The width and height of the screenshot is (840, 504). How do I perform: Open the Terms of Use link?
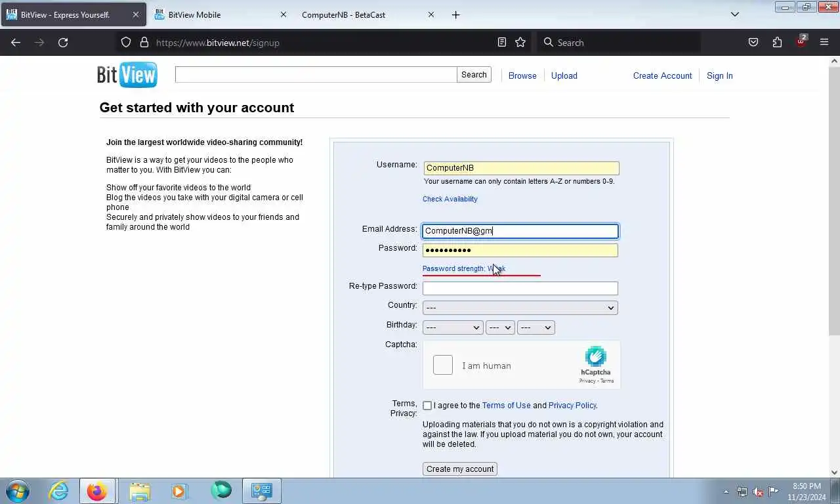pyautogui.click(x=507, y=406)
